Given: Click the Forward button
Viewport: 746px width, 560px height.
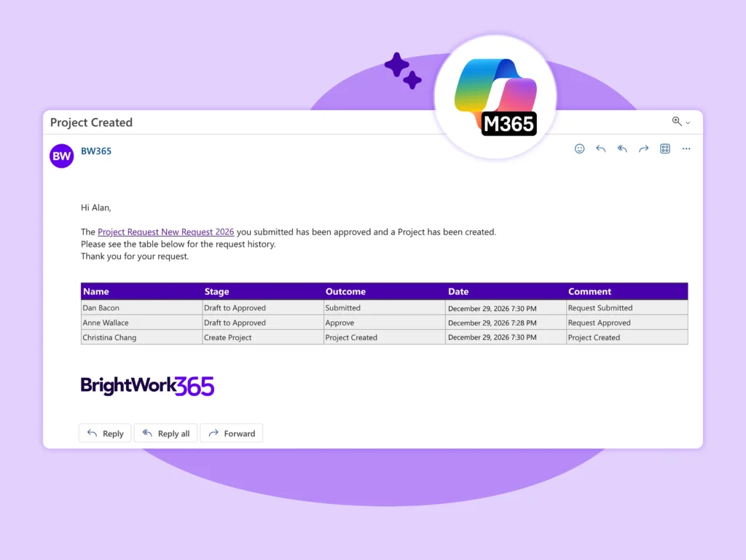Looking at the screenshot, I should coord(232,433).
